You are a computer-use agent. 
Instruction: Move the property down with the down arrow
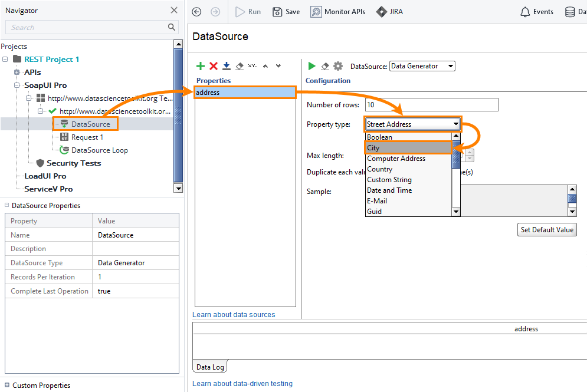click(278, 66)
